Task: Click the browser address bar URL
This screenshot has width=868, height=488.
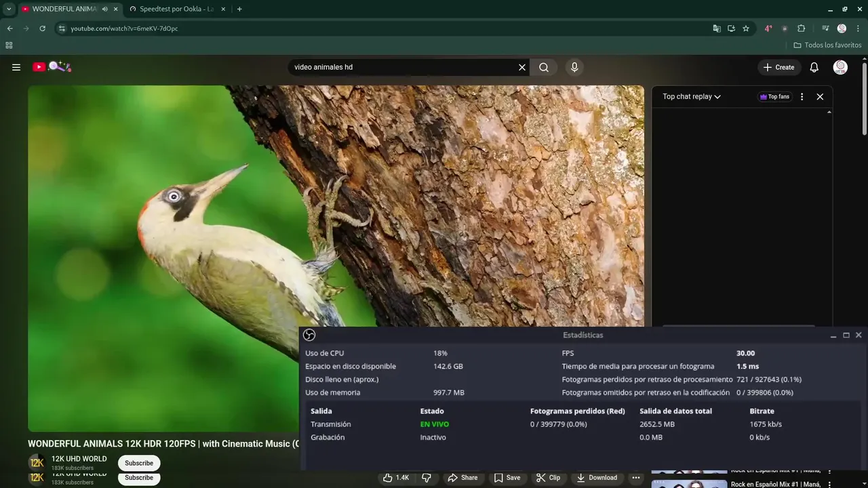Action: point(124,28)
